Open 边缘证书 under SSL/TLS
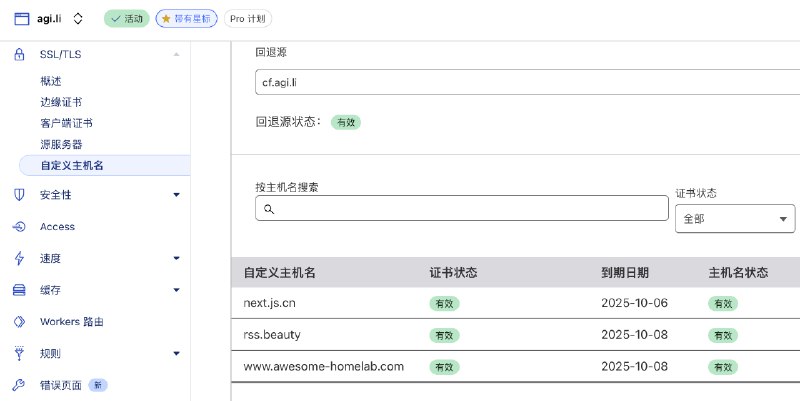 pyautogui.click(x=61, y=102)
